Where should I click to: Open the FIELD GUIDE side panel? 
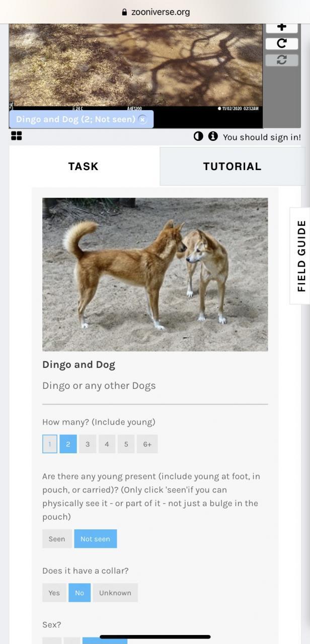click(300, 256)
